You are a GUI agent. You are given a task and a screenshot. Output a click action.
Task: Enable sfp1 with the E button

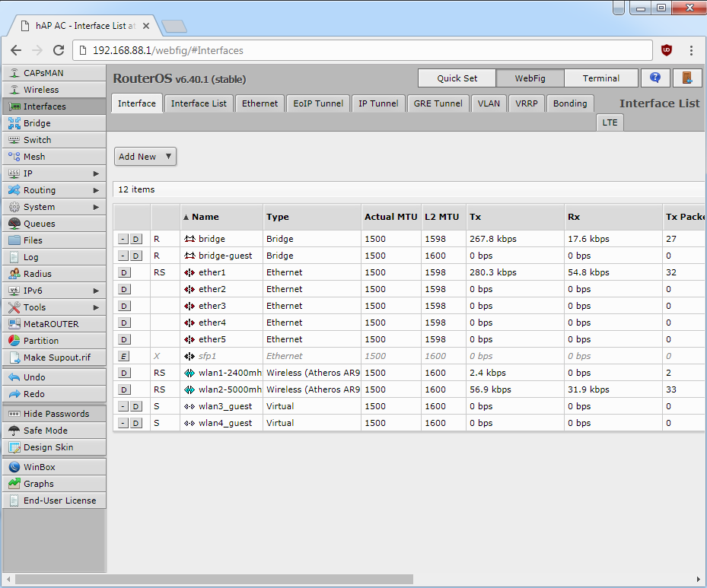124,356
